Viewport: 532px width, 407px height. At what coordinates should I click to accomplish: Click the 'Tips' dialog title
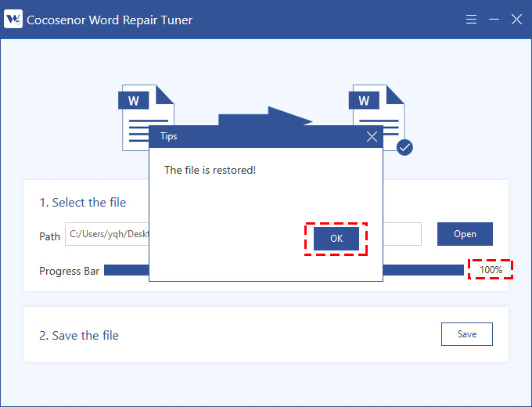coord(169,136)
